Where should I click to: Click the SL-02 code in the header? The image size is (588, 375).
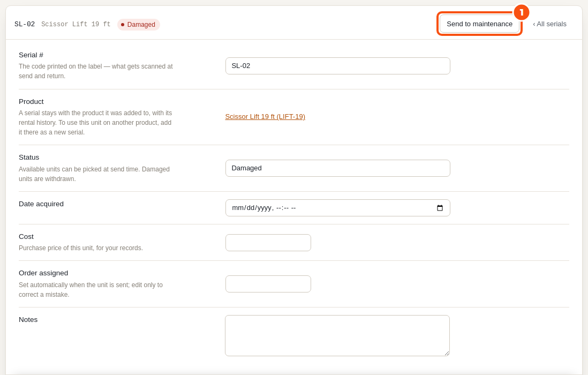(x=25, y=25)
